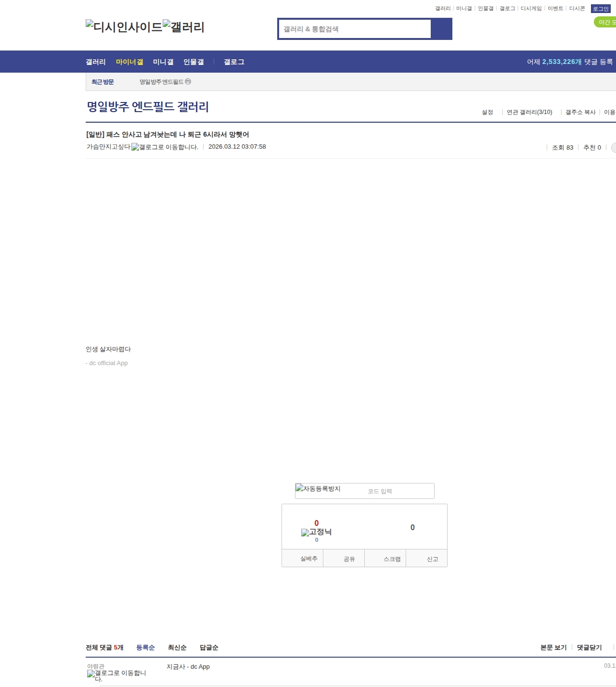Sort comments by 최신순
Screen dimensions: 616x687
click(177, 648)
